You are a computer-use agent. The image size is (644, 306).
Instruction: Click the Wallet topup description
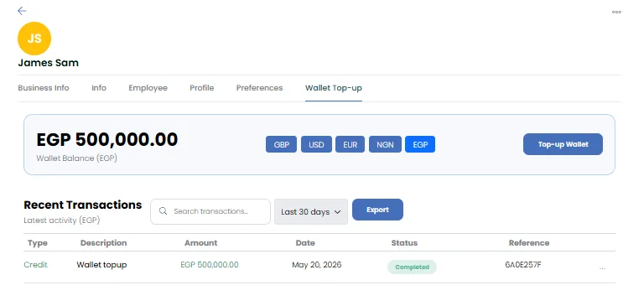[101, 265]
